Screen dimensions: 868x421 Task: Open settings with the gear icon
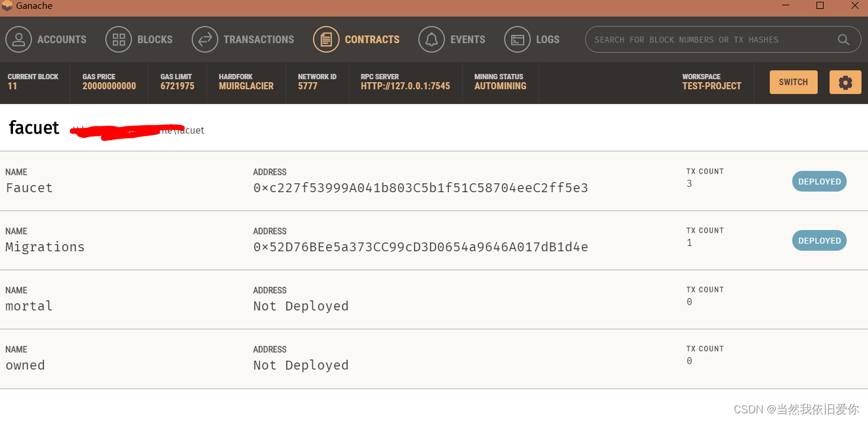[x=846, y=82]
